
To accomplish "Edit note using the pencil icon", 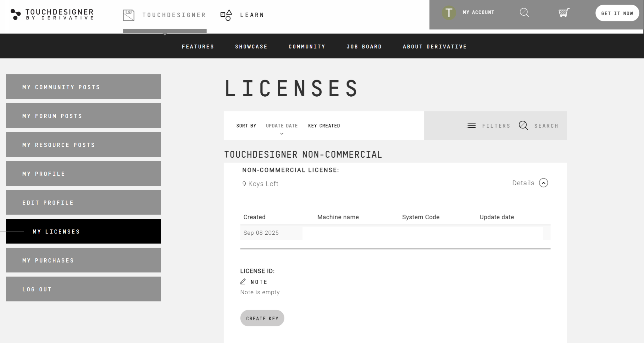I will (x=243, y=282).
